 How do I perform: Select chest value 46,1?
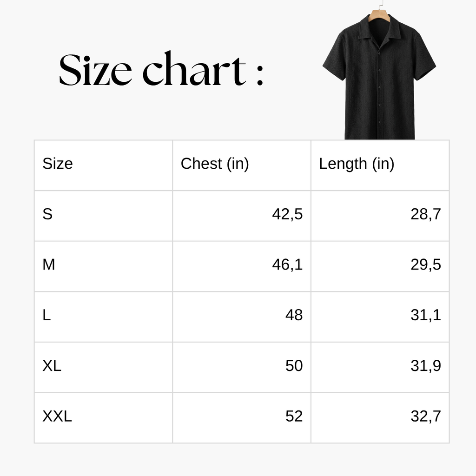pyautogui.click(x=287, y=264)
